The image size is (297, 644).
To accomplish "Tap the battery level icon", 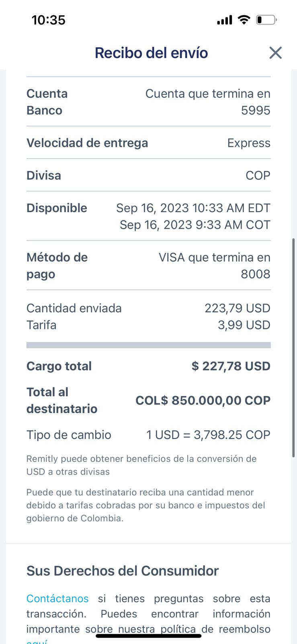I will point(266,20).
